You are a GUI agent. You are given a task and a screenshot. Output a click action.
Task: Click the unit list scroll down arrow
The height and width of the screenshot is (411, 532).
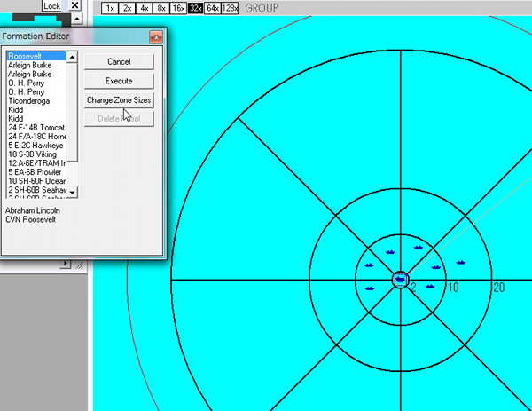pyautogui.click(x=72, y=193)
